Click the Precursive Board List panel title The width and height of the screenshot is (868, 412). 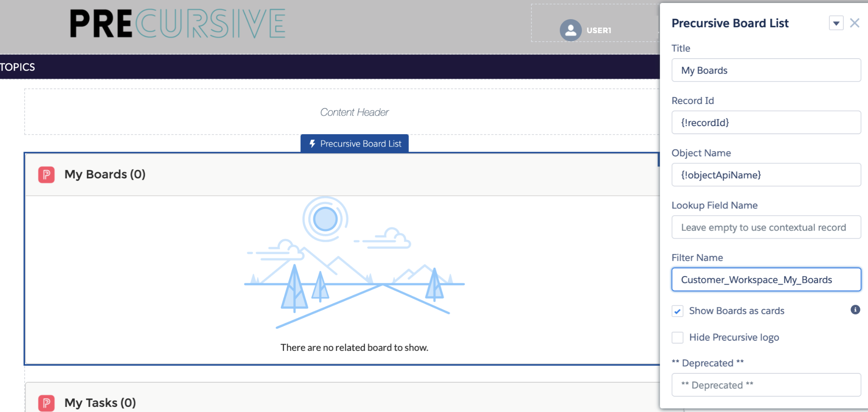pos(730,23)
